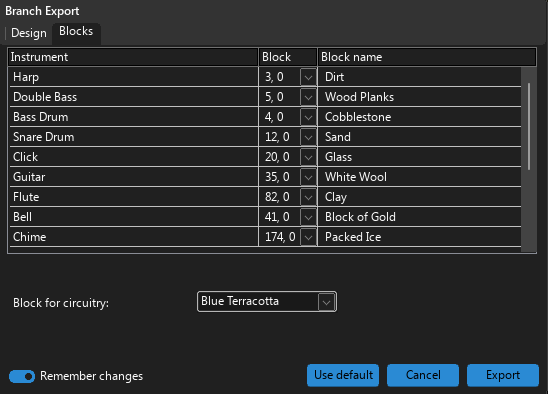Expand the Flute block dropdown

[x=308, y=197]
